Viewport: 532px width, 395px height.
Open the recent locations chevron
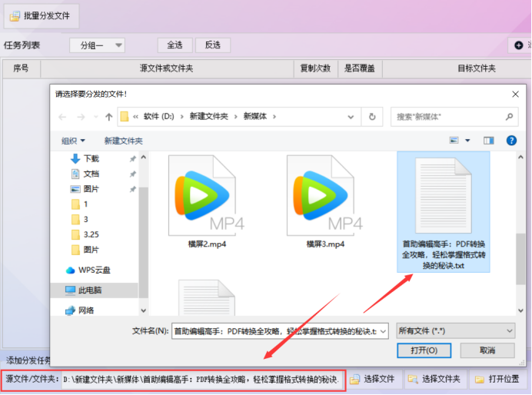[x=95, y=118]
